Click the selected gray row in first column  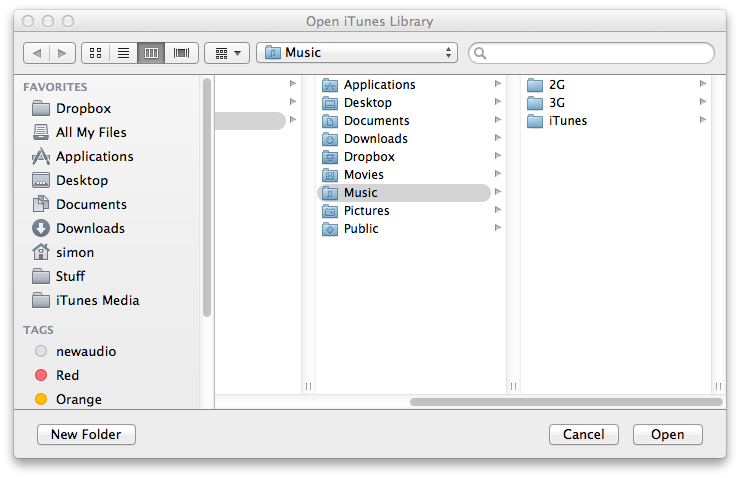[x=250, y=121]
